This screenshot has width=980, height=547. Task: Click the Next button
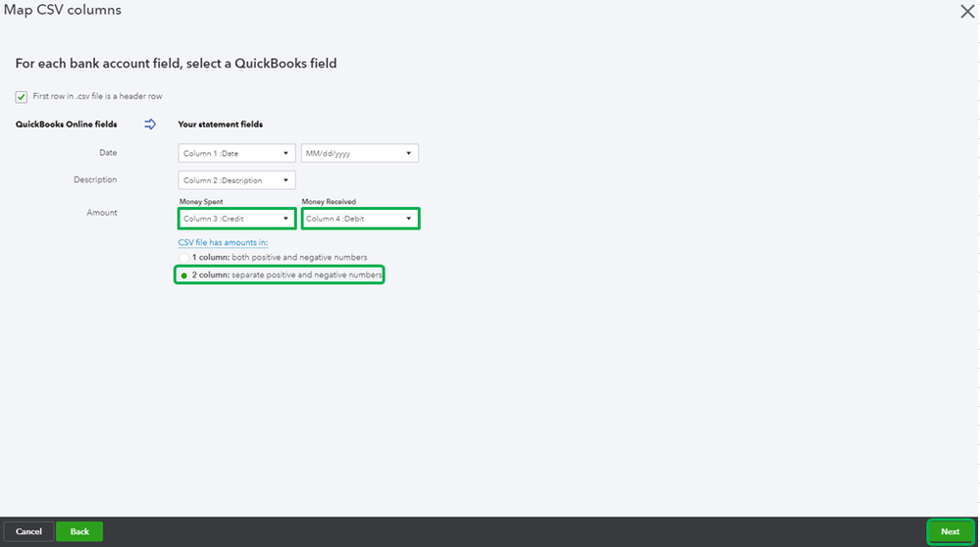(950, 531)
